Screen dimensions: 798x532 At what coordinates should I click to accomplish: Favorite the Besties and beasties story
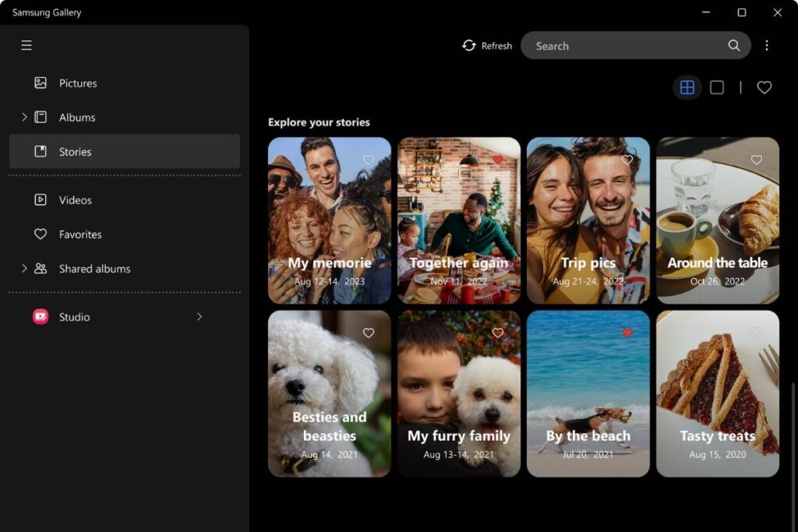point(369,333)
